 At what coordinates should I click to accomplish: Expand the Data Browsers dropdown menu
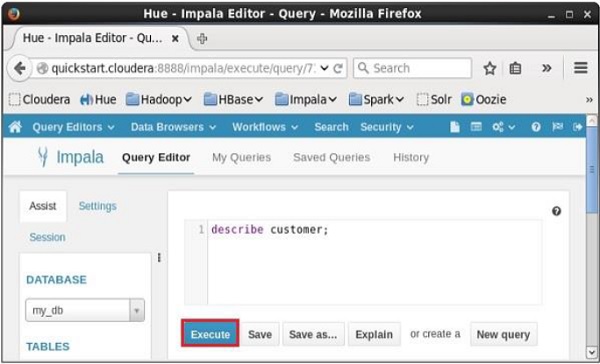(x=173, y=127)
